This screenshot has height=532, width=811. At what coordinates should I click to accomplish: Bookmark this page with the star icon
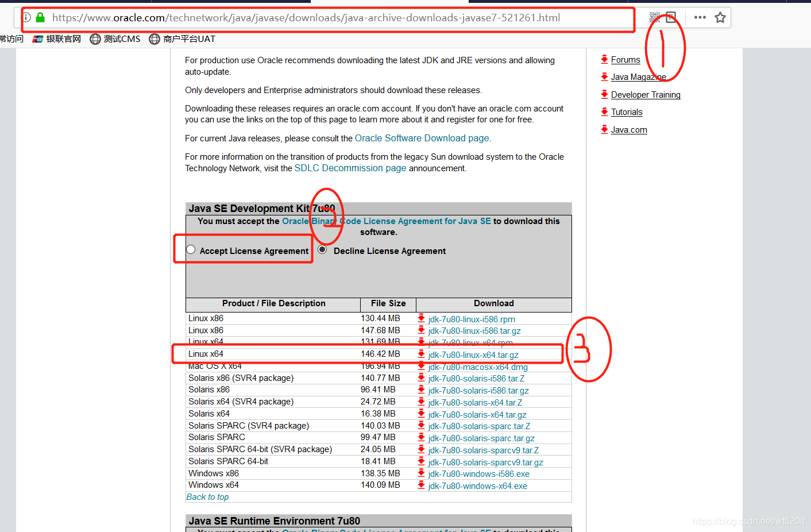(x=720, y=17)
